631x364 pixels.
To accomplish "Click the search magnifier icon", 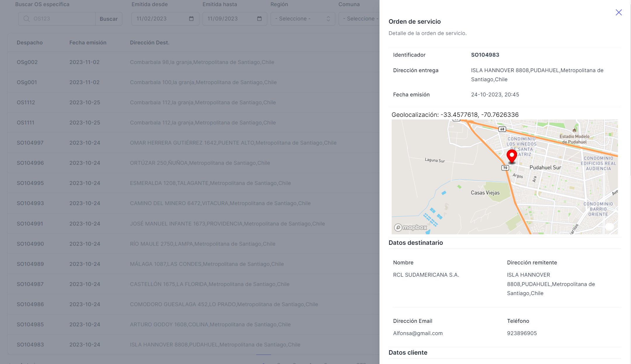I will pyautogui.click(x=27, y=19).
